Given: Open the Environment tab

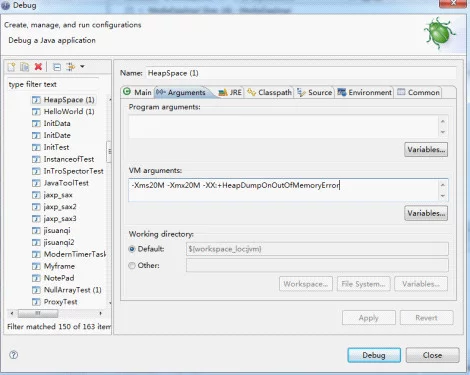Looking at the screenshot, I should click(364, 92).
